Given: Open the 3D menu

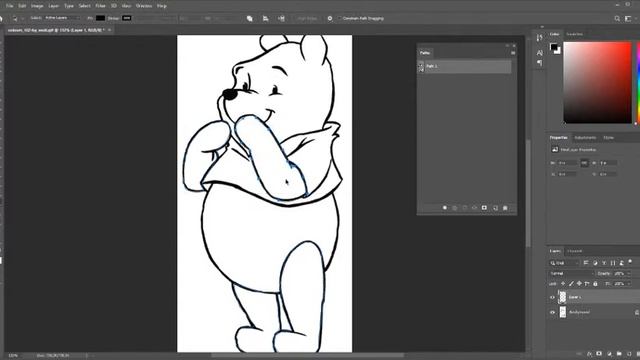Looking at the screenshot, I should click(114, 6).
